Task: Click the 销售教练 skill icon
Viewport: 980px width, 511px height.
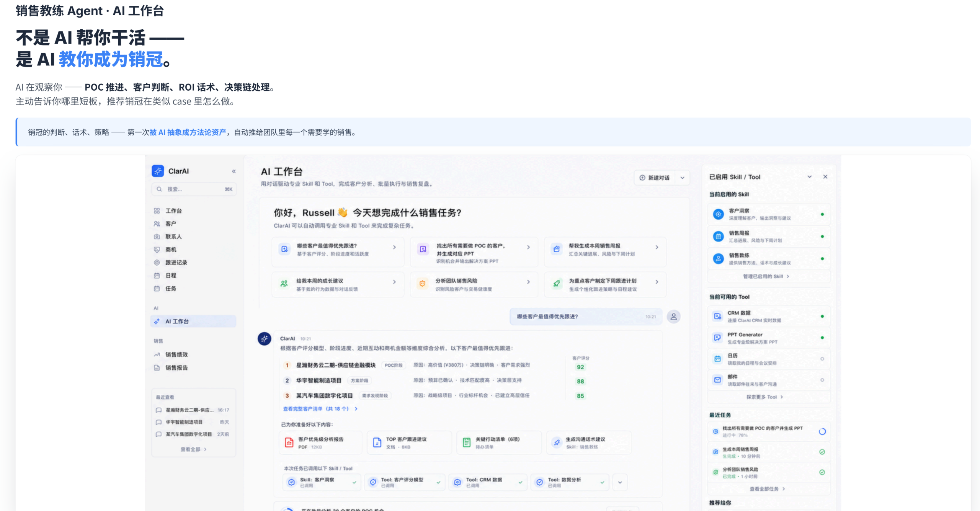Action: pyautogui.click(x=719, y=259)
